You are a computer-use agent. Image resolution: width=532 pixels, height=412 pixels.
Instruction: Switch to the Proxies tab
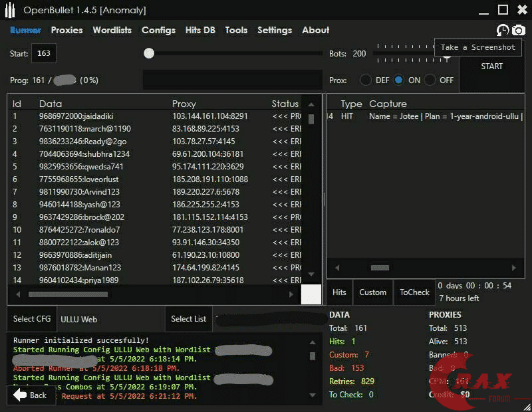coord(66,30)
